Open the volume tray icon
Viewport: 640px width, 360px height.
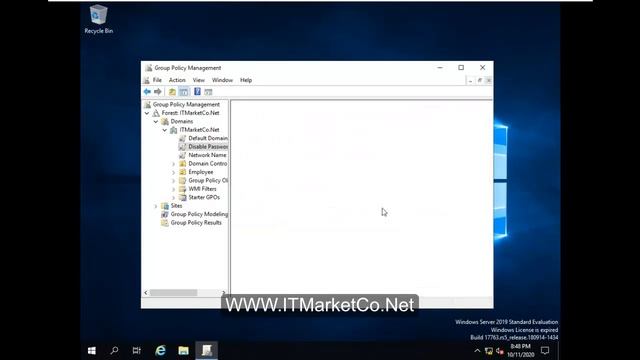pos(500,351)
